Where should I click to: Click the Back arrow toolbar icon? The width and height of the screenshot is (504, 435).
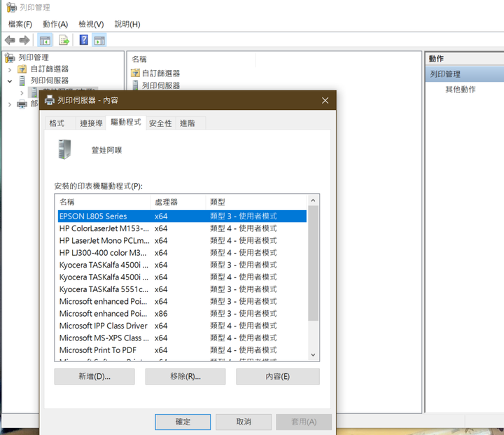(x=10, y=40)
